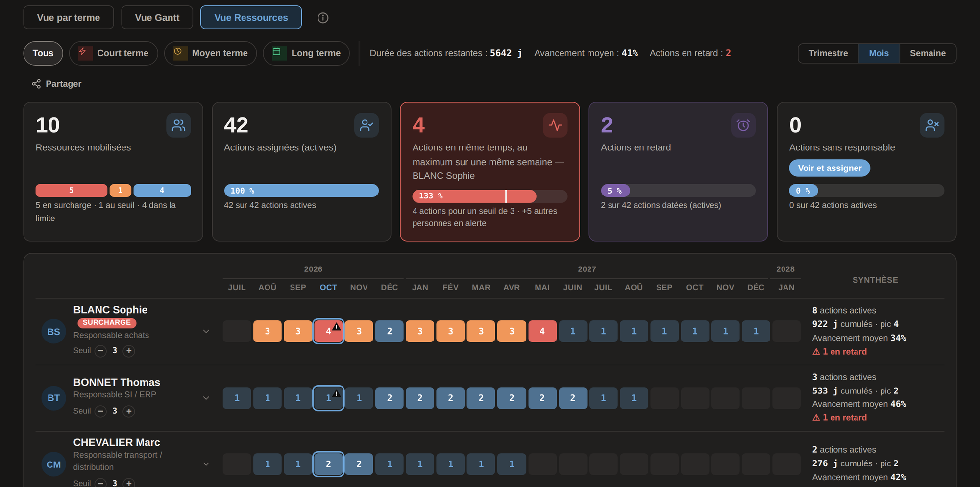Select BLANC Sophie's red MAI 2027 cell
The width and height of the screenshot is (980, 487).
(x=542, y=332)
